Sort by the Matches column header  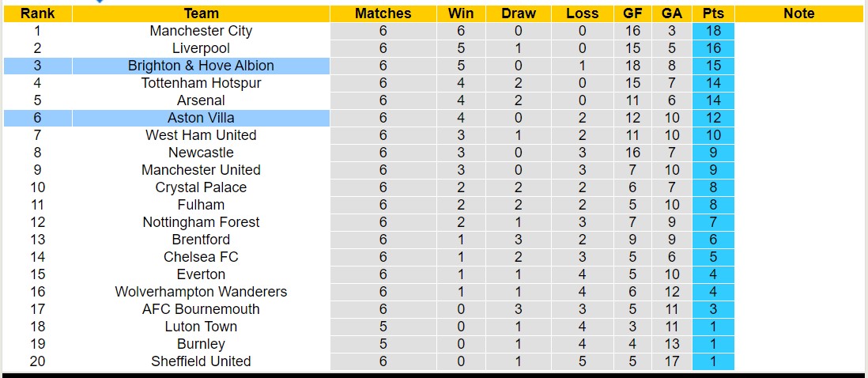[383, 13]
